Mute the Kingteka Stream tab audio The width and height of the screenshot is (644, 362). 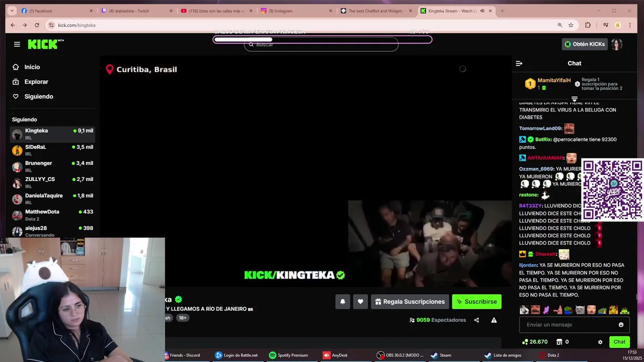click(482, 11)
